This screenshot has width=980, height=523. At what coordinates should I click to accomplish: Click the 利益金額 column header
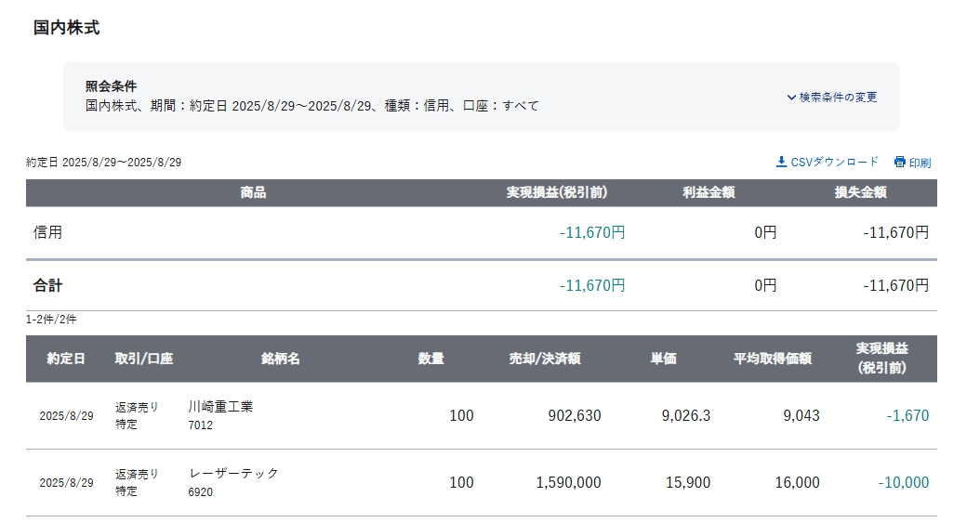tap(709, 193)
